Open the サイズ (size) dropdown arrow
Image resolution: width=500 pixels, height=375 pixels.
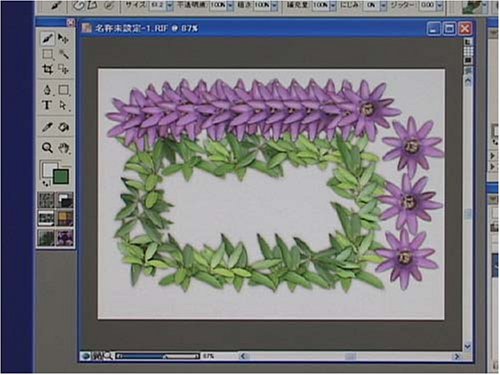170,6
